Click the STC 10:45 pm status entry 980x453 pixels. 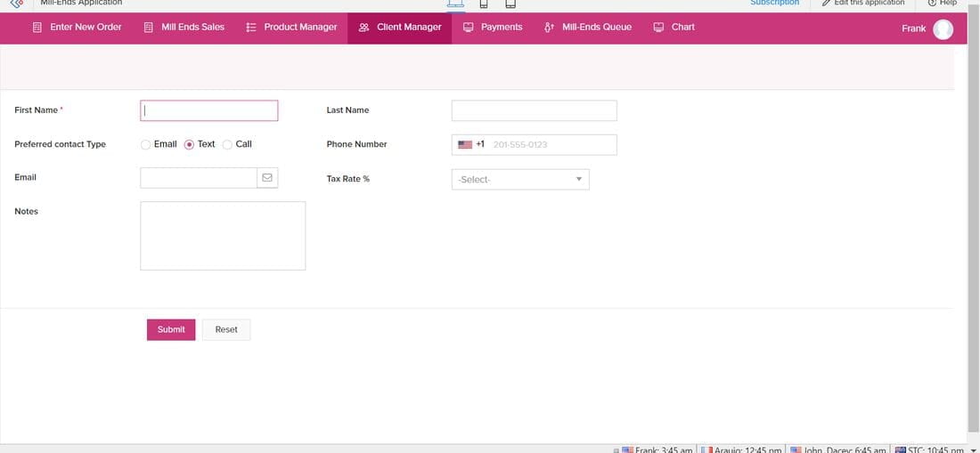[929, 449]
